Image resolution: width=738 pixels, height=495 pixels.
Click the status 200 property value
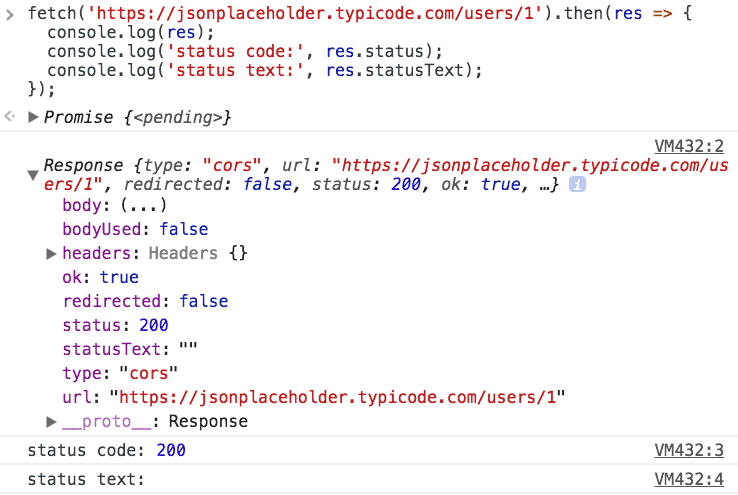(x=154, y=326)
